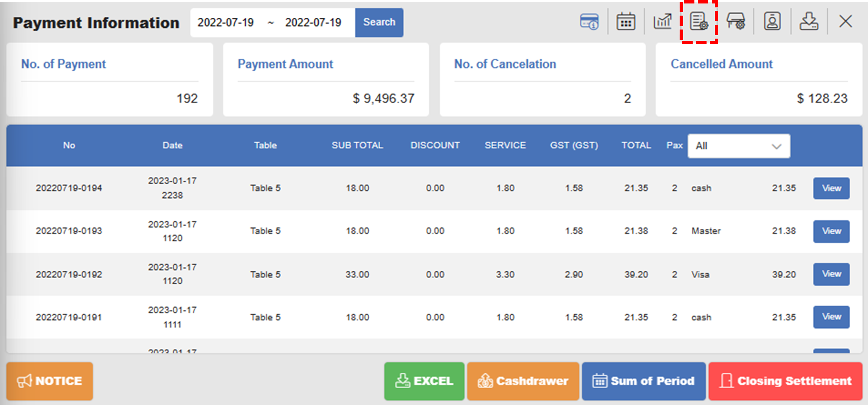
Task: Open the calendar icon in top toolbar
Action: [626, 22]
